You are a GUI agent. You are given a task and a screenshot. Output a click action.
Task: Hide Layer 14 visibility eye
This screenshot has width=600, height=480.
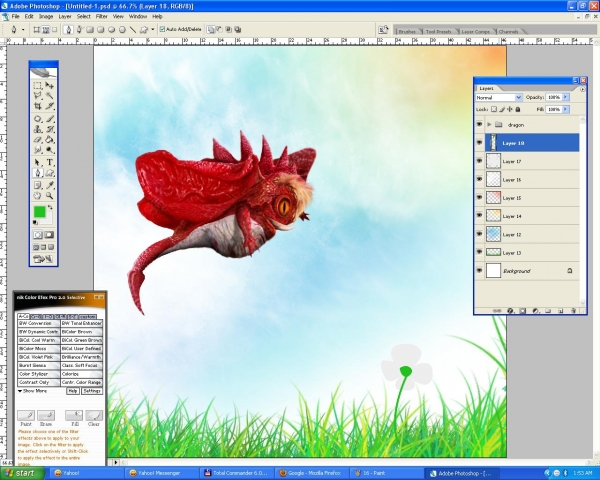[479, 216]
